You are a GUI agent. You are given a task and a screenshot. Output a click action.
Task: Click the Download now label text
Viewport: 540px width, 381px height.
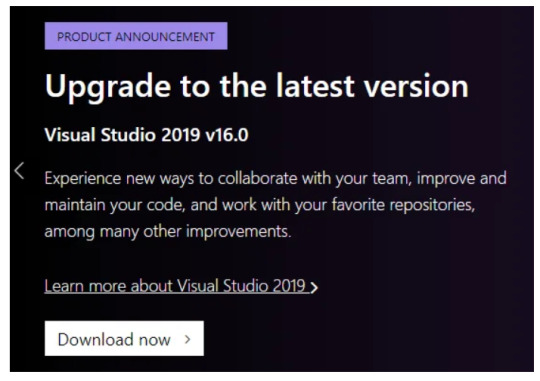[114, 340]
